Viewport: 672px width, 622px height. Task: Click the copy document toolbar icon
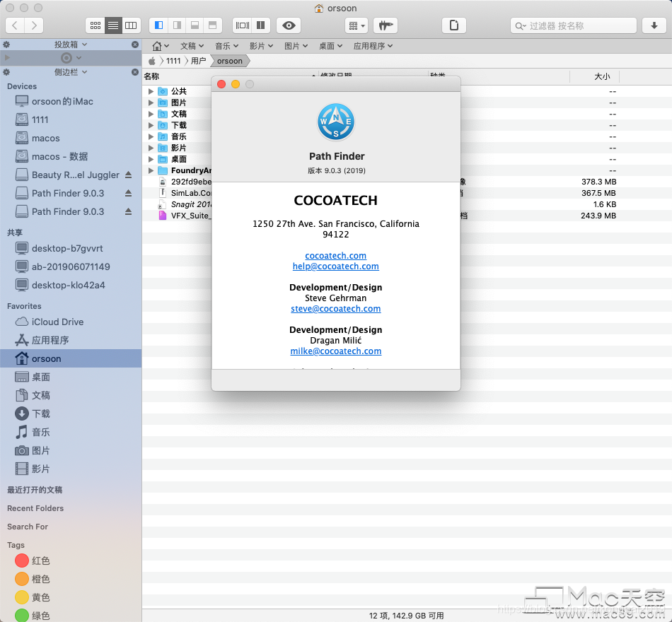click(454, 25)
